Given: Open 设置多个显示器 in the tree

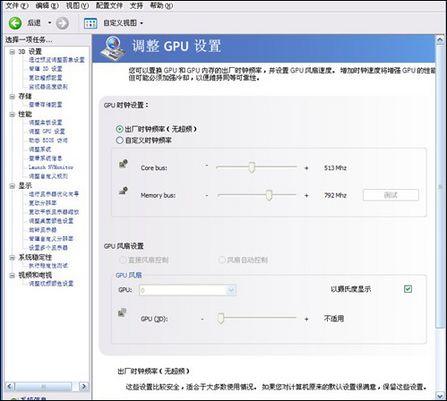Looking at the screenshot, I should (48, 248).
